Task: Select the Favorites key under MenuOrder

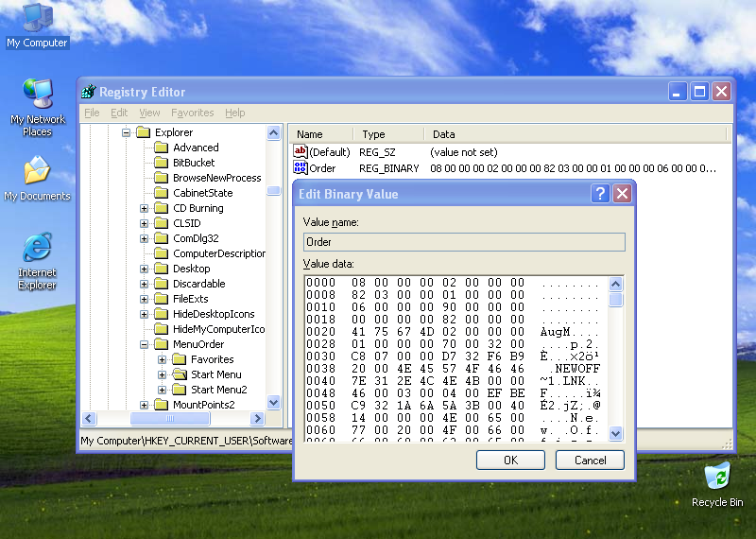Action: coord(212,359)
